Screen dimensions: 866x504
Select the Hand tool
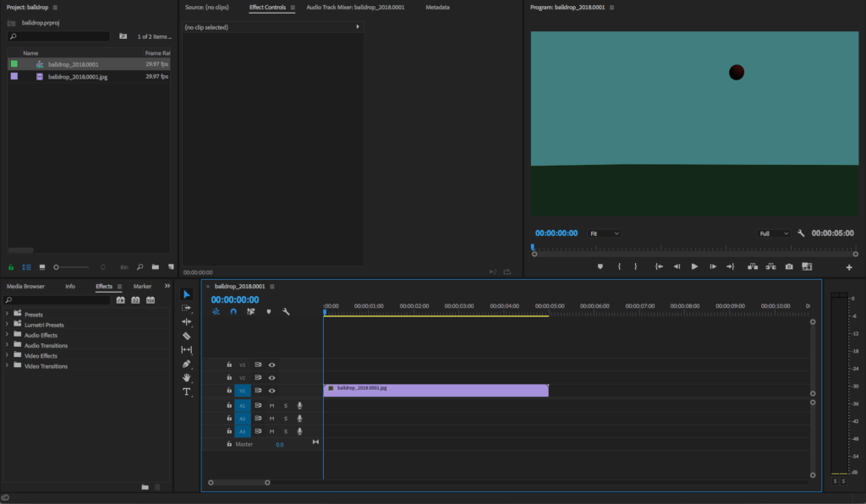[187, 377]
